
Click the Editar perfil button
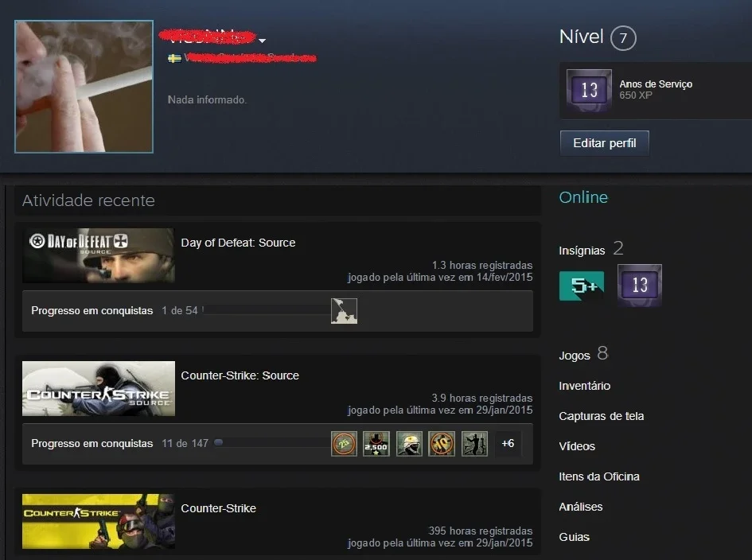coord(604,143)
